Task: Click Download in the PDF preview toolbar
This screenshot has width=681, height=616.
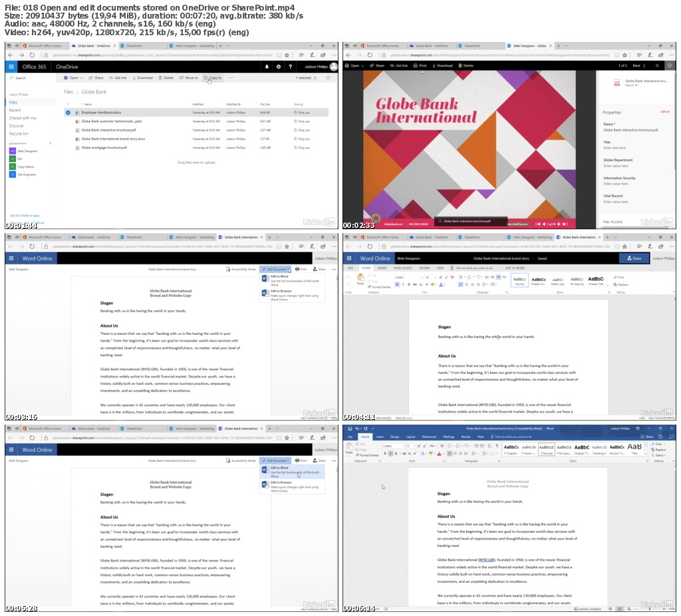Action: [442, 66]
